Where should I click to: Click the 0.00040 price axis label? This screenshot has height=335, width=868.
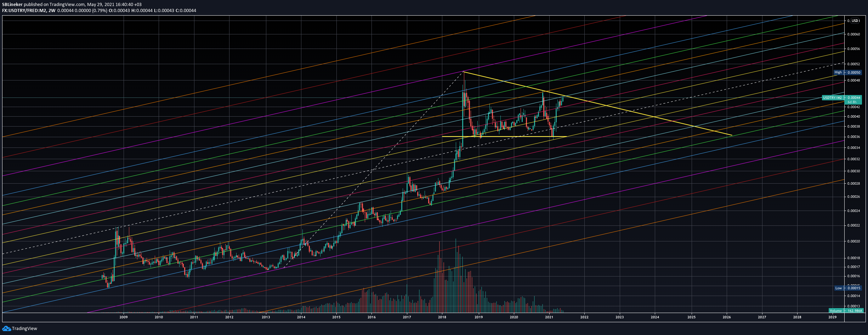pyautogui.click(x=853, y=117)
